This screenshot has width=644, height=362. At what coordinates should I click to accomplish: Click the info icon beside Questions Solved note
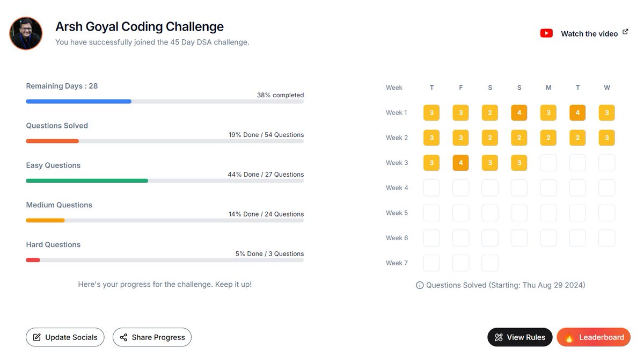click(x=420, y=285)
